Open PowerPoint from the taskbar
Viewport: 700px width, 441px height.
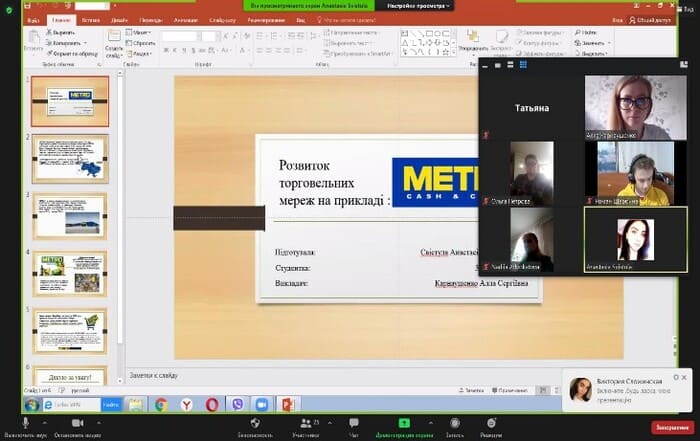288,405
